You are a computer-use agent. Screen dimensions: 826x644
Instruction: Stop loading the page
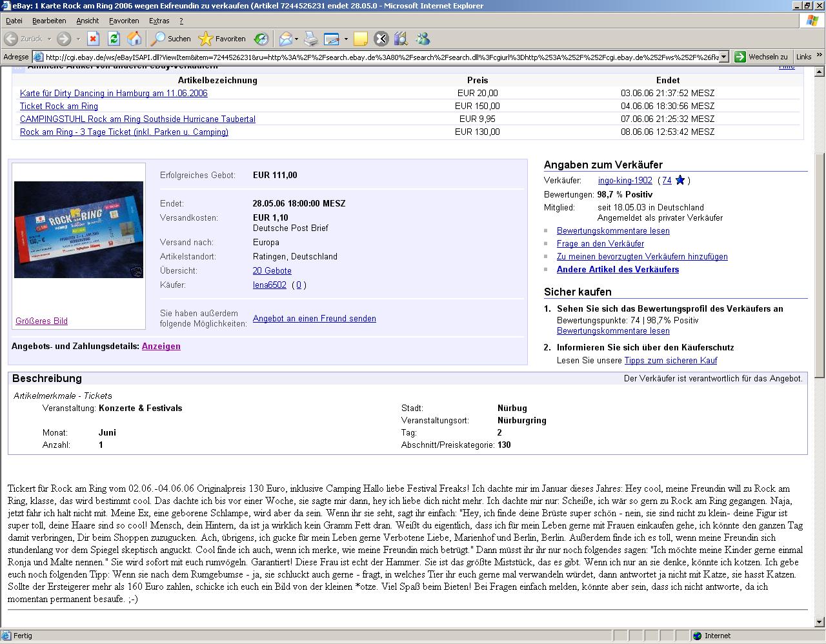tap(93, 39)
